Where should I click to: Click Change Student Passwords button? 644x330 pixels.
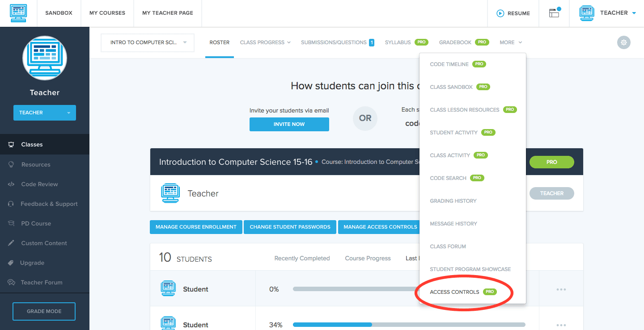(x=290, y=227)
